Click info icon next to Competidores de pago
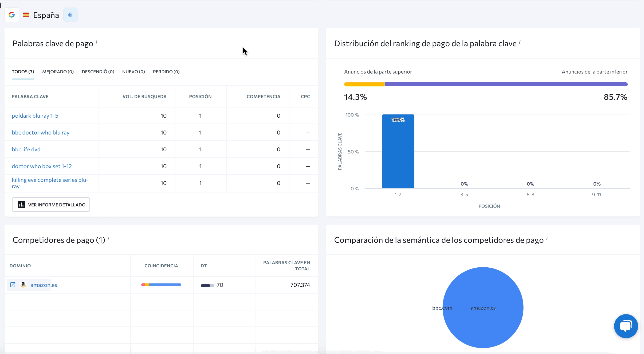This screenshot has width=644, height=354. tap(108, 238)
